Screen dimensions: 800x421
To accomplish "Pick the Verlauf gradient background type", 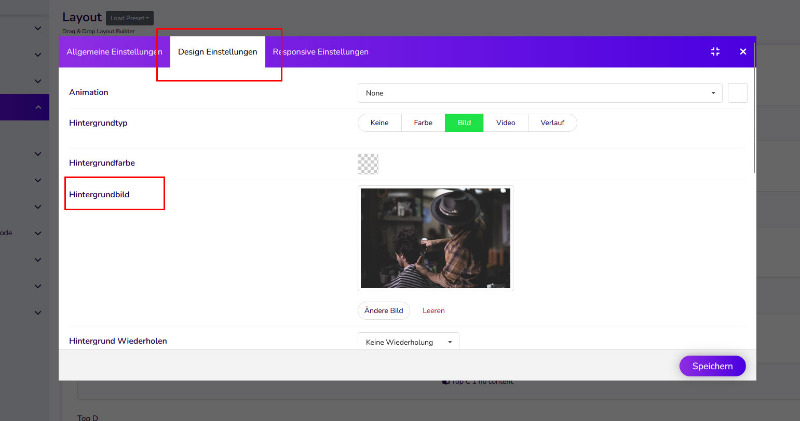I will [552, 123].
